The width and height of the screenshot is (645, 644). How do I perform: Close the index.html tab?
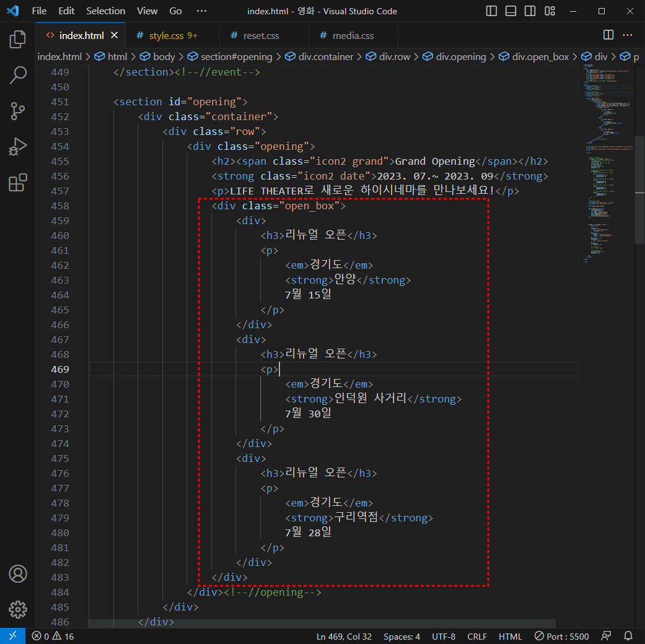[x=115, y=35]
